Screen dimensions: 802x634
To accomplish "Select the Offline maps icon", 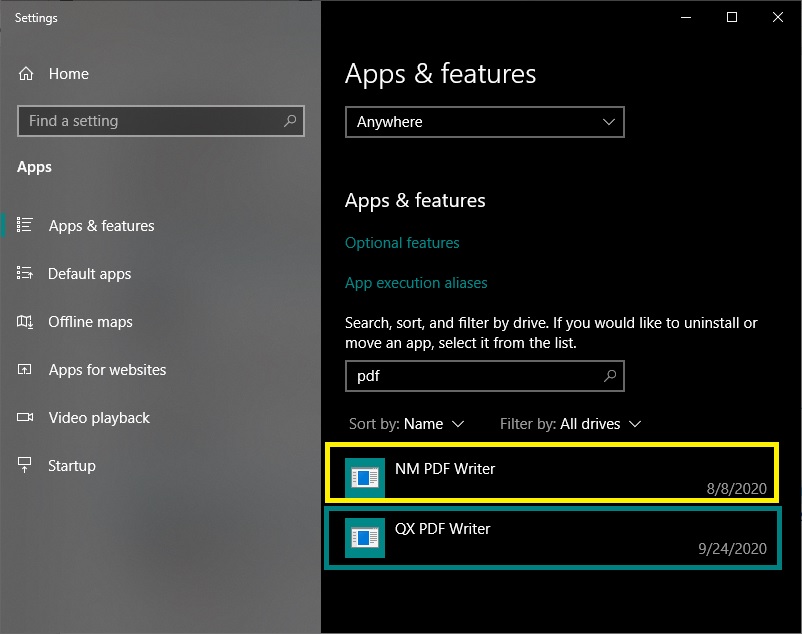I will pyautogui.click(x=25, y=321).
